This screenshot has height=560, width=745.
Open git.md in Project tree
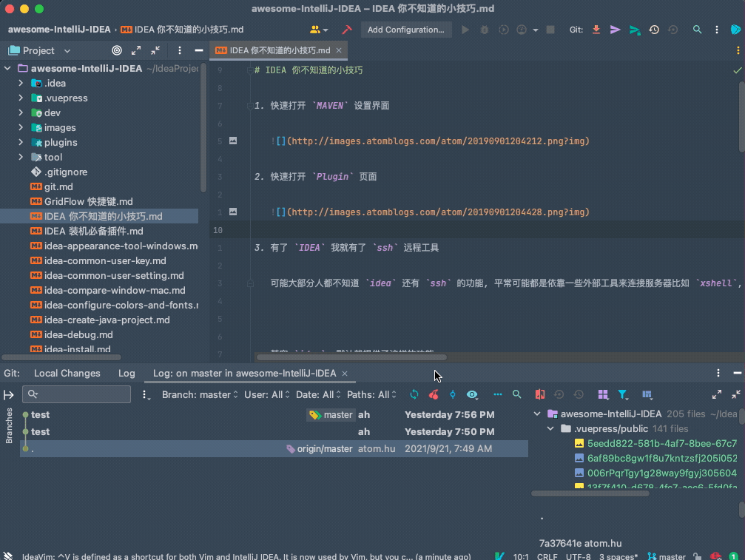58,186
